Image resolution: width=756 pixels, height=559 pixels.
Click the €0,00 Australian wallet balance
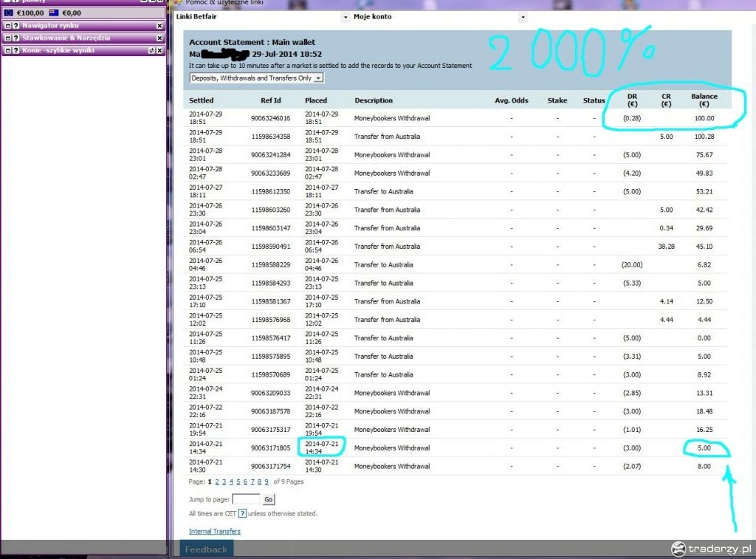(x=72, y=13)
